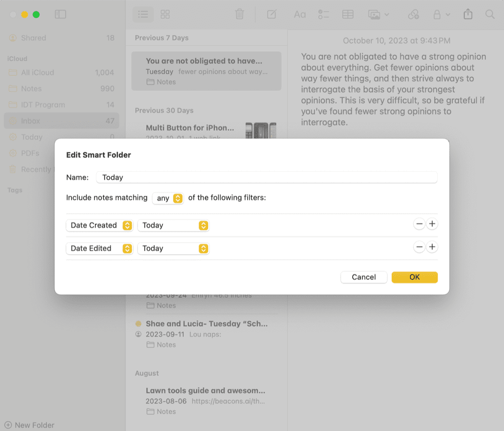
Task: Insert a checklist in the note
Action: (x=323, y=14)
